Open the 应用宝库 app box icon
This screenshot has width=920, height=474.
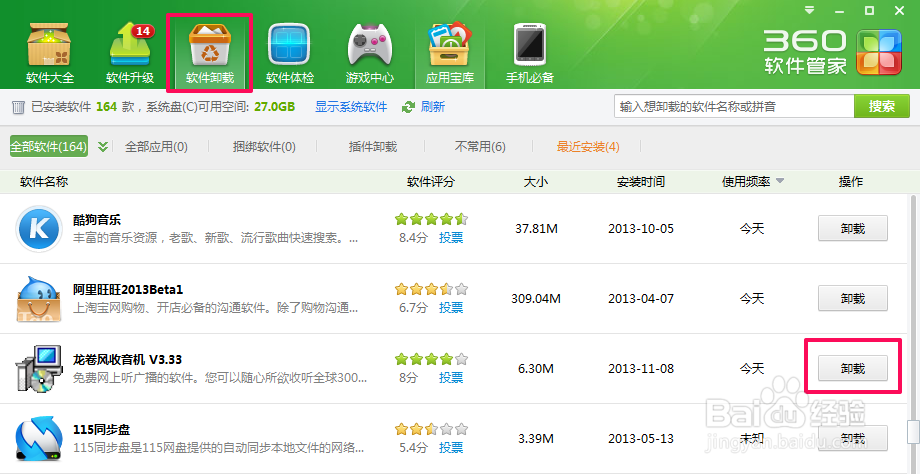click(449, 55)
